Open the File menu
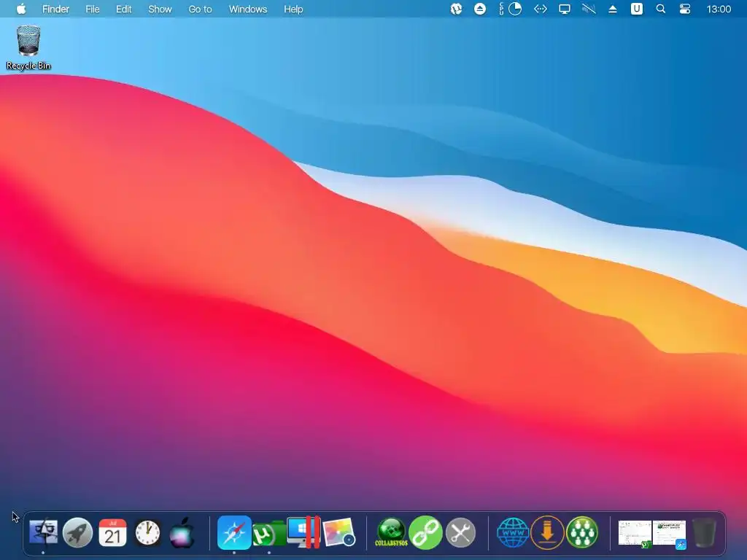Screen dimensions: 747x560 [93, 9]
